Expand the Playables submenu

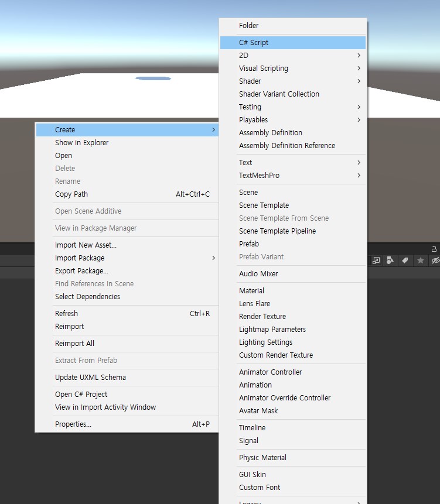[293, 120]
